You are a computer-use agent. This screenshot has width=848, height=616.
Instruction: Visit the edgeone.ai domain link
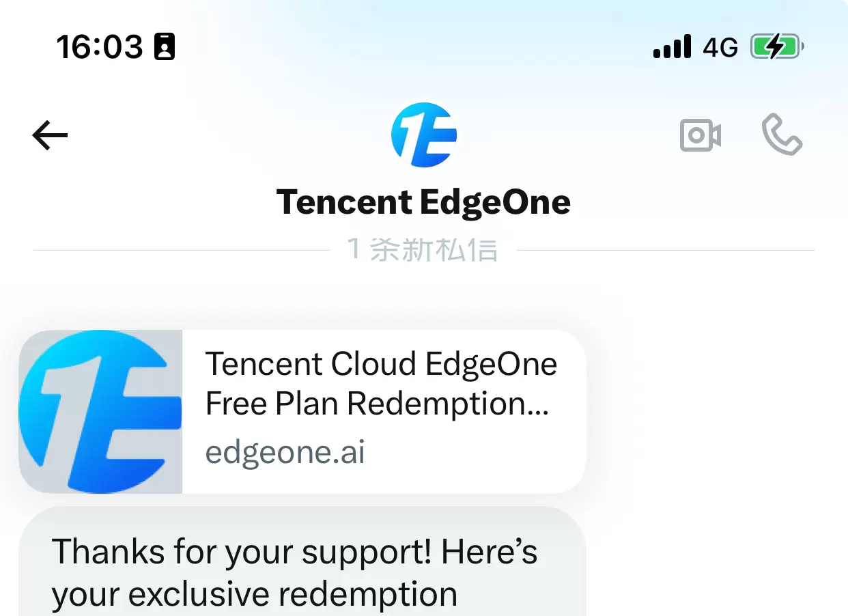point(285,452)
